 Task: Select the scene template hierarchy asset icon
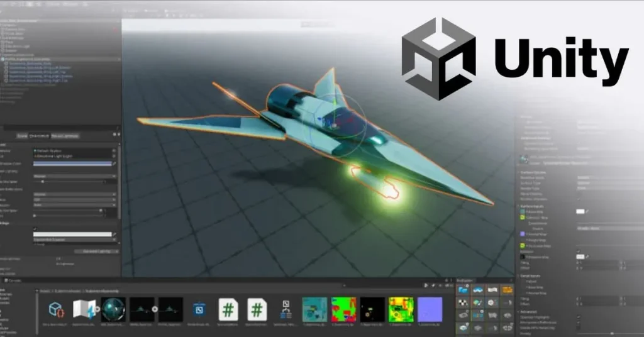(286, 309)
